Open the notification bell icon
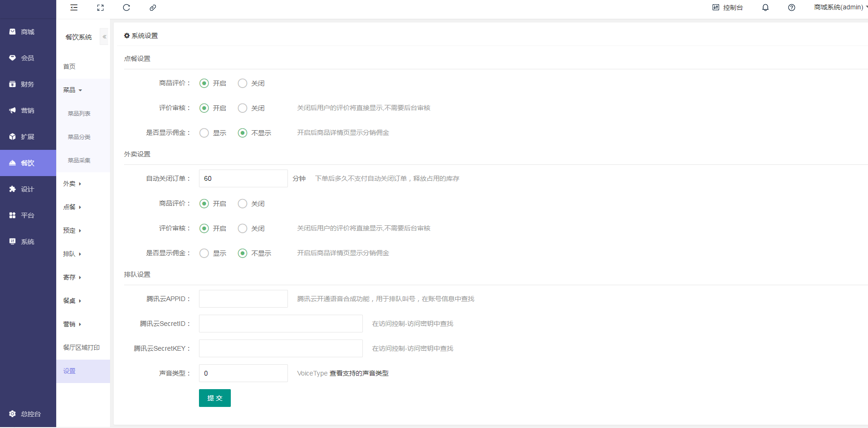 pos(765,7)
